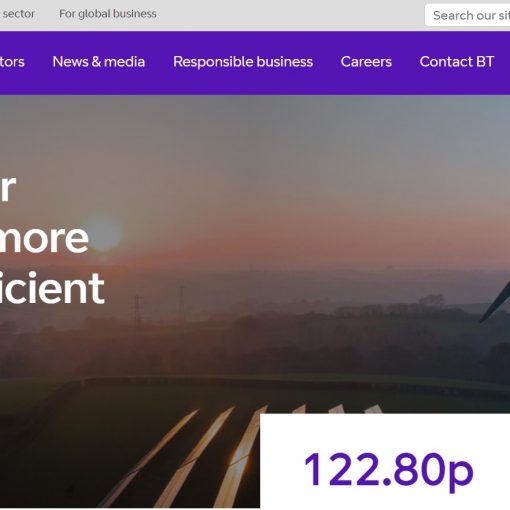The height and width of the screenshot is (510, 510).
Task: Click the wind turbine blade in hero
Action: click(495, 302)
